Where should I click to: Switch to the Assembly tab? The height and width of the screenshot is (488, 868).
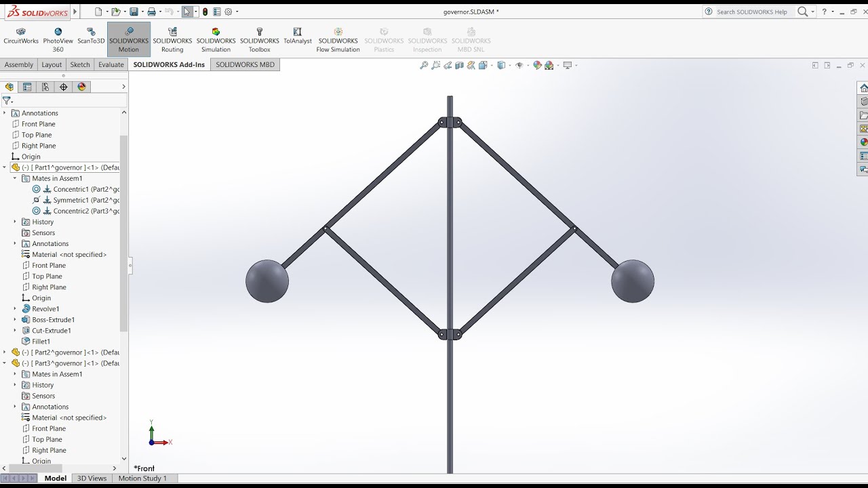tap(19, 64)
